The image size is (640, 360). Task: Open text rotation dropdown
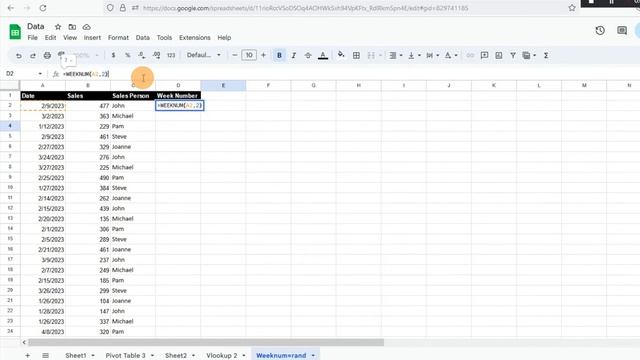point(451,56)
